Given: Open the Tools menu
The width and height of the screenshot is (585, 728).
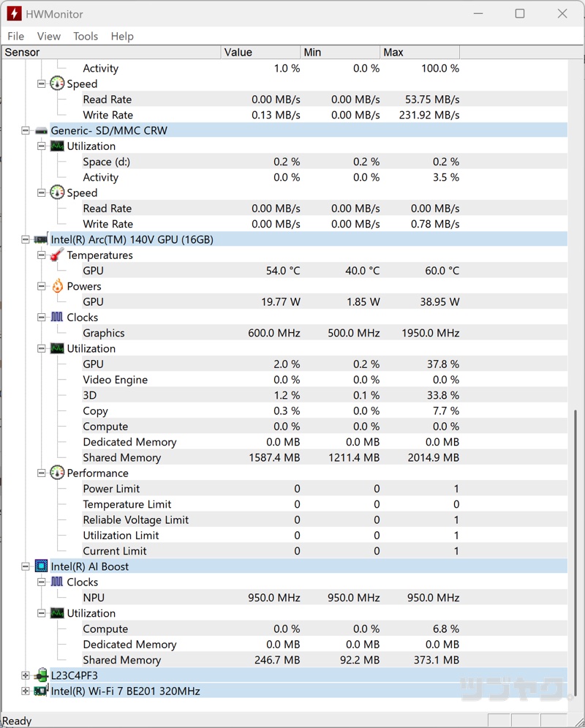Looking at the screenshot, I should point(86,36).
